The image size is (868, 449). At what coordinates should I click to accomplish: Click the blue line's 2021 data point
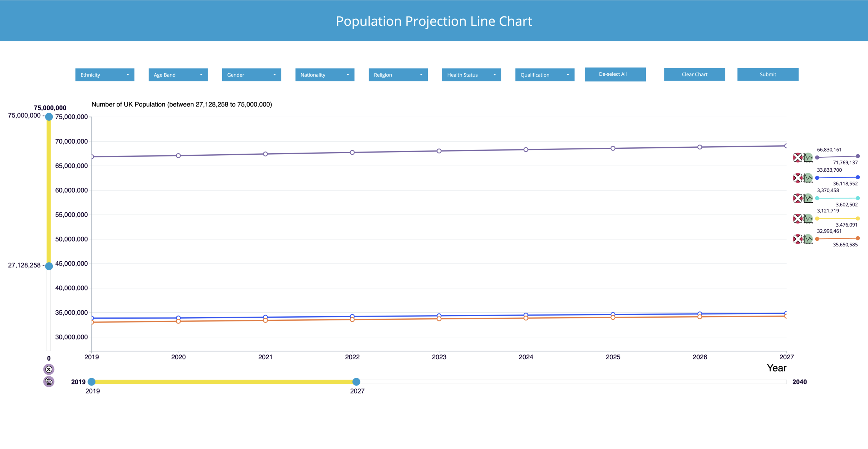(265, 317)
